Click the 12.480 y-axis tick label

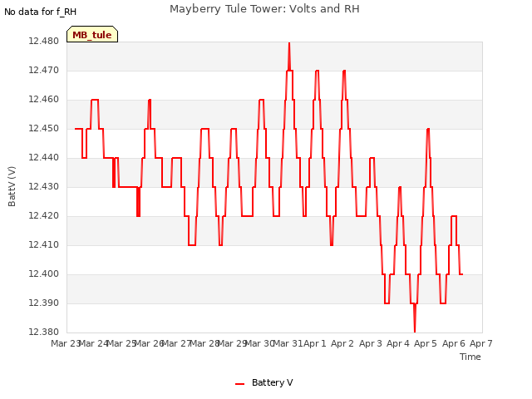[x=43, y=41]
